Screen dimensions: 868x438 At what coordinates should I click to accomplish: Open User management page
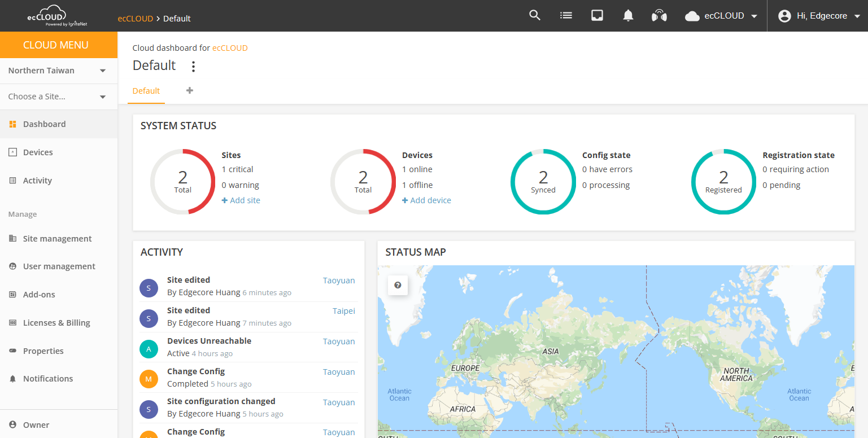(x=59, y=266)
